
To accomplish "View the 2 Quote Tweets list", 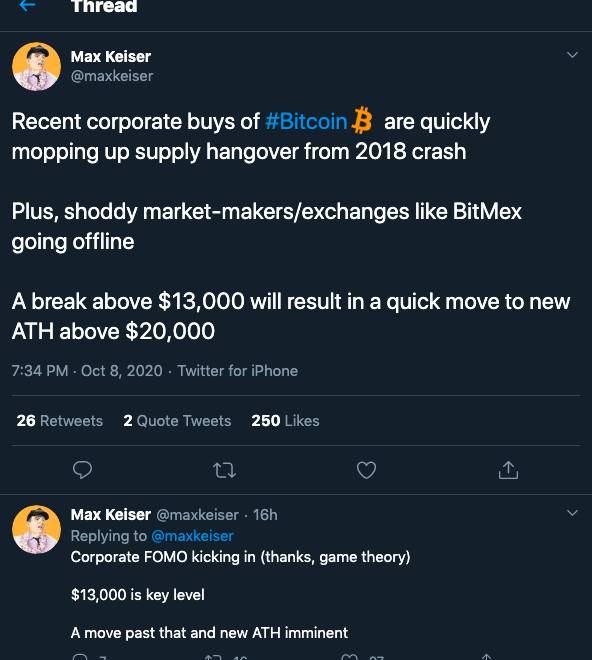I will pyautogui.click(x=177, y=420).
